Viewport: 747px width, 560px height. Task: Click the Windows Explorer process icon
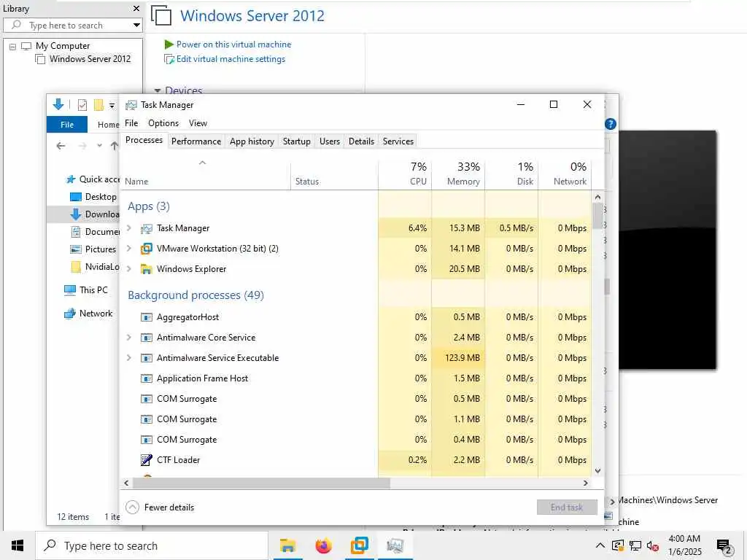(146, 269)
